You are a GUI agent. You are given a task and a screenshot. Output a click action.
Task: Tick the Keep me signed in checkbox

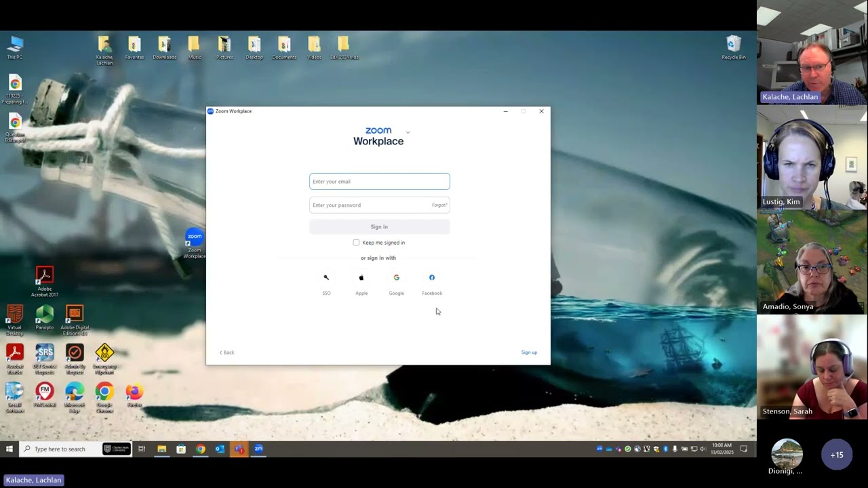click(x=356, y=243)
